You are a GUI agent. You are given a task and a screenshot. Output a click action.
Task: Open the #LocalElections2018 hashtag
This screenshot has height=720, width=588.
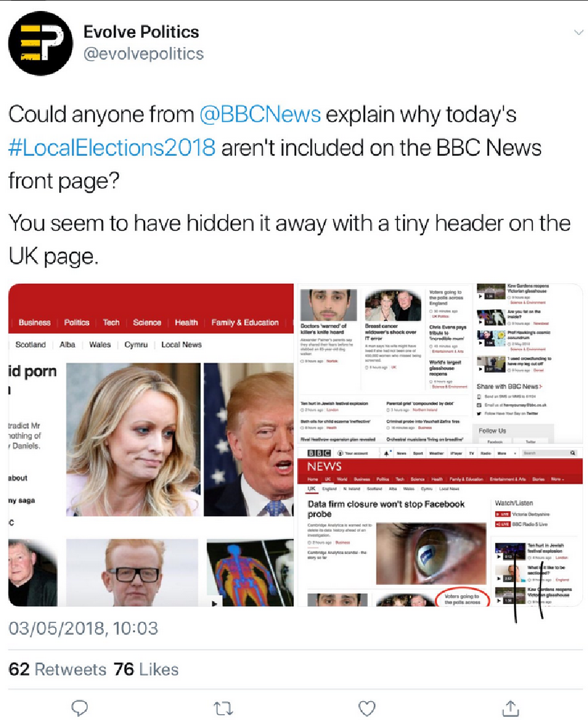coord(112,148)
